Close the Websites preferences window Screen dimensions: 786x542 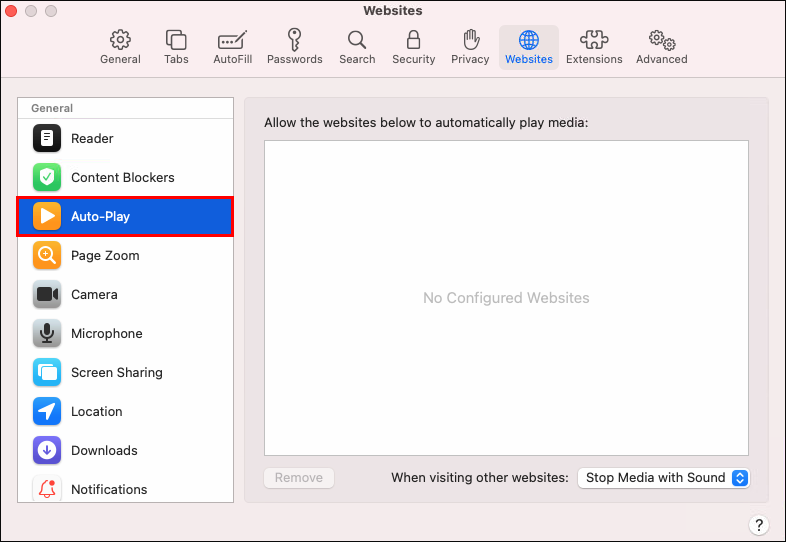coord(11,11)
